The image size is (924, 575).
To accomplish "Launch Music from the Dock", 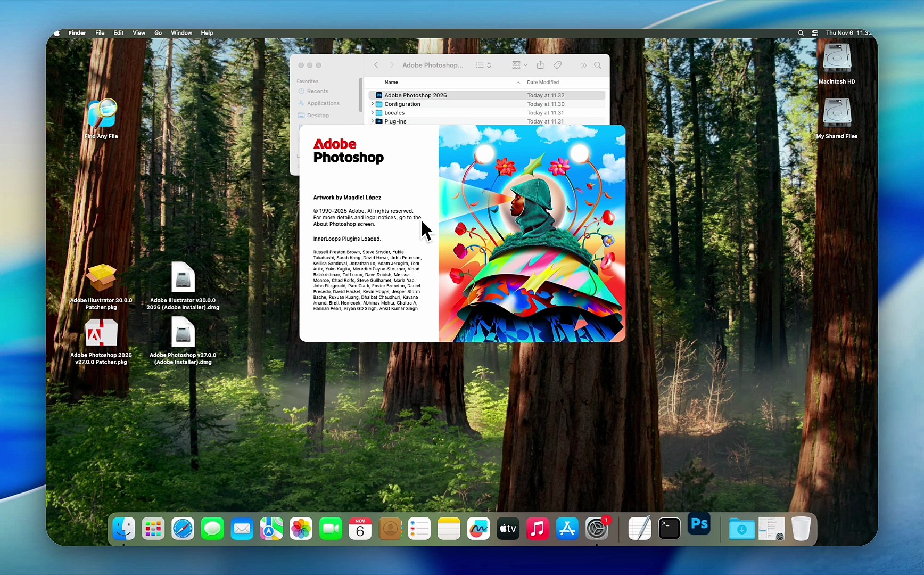I will click(x=538, y=529).
